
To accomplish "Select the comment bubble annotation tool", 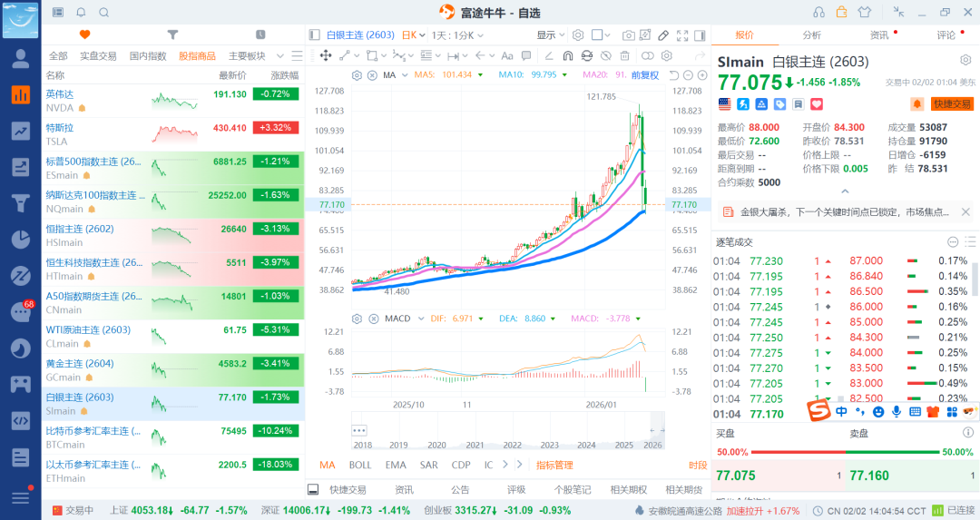I will tap(526, 55).
